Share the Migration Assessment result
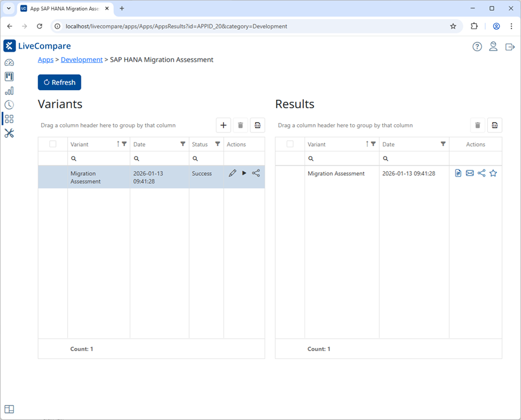This screenshot has height=420, width=521. (x=482, y=173)
